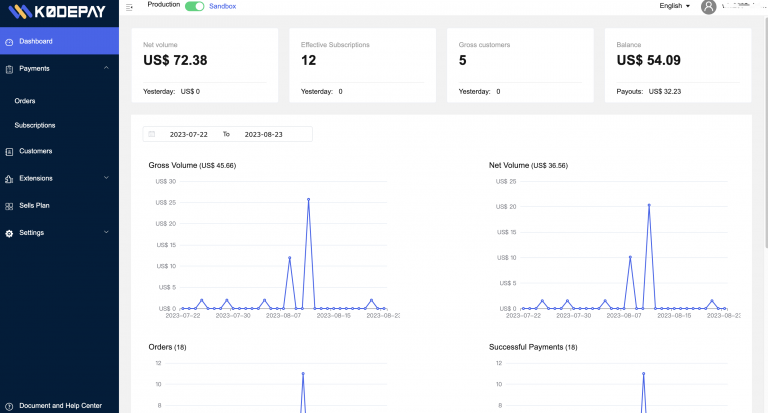Expand the Extensions menu chevron
The width and height of the screenshot is (768, 413).
click(106, 178)
